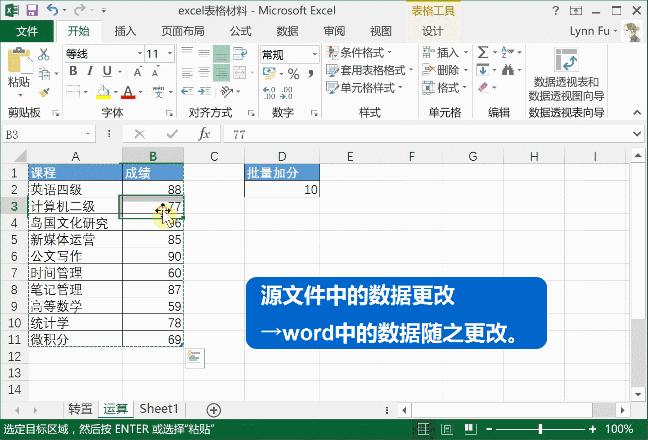
Task: Open Sort & Filter A-Z icon
Action: point(507,52)
